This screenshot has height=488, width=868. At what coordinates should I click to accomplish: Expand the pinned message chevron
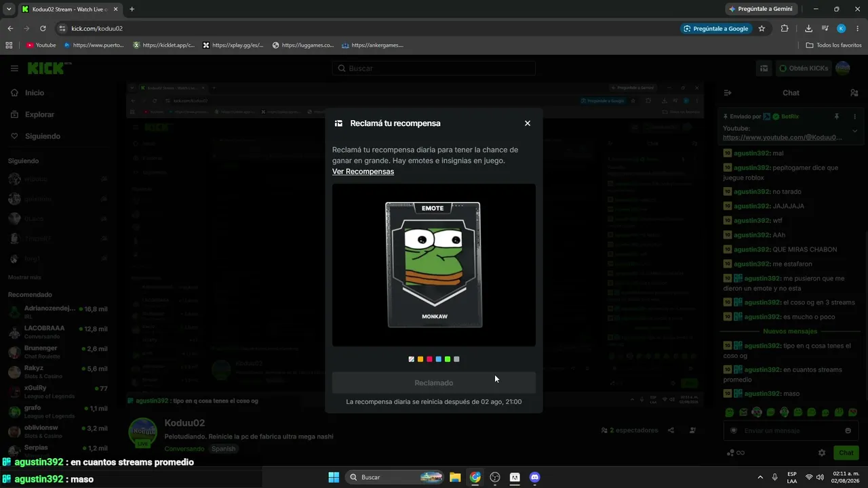pyautogui.click(x=854, y=131)
